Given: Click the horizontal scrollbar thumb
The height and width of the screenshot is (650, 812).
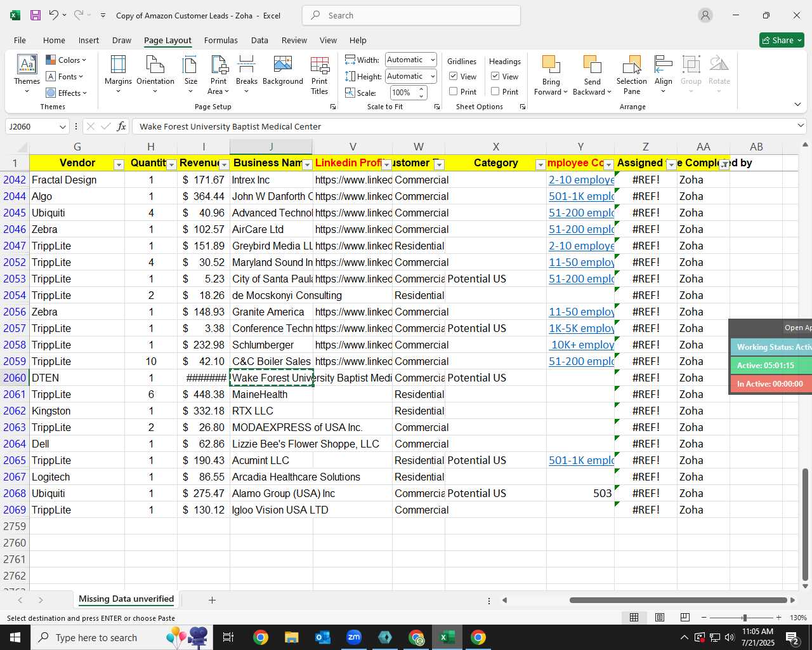Looking at the screenshot, I should pyautogui.click(x=678, y=600).
